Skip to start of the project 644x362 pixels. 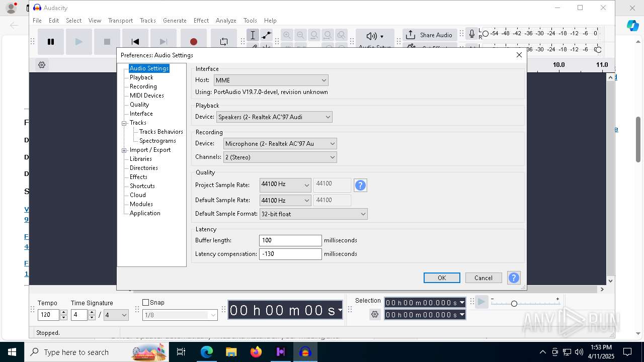tap(135, 42)
